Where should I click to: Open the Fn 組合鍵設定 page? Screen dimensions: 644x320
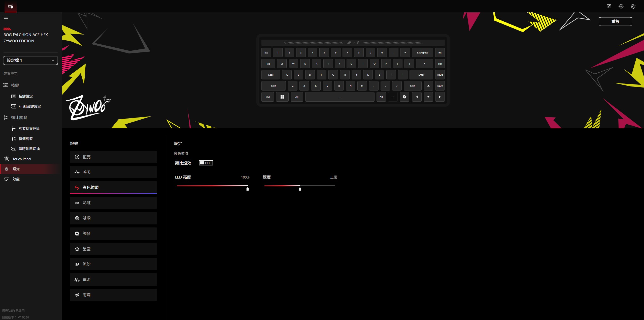(x=29, y=107)
